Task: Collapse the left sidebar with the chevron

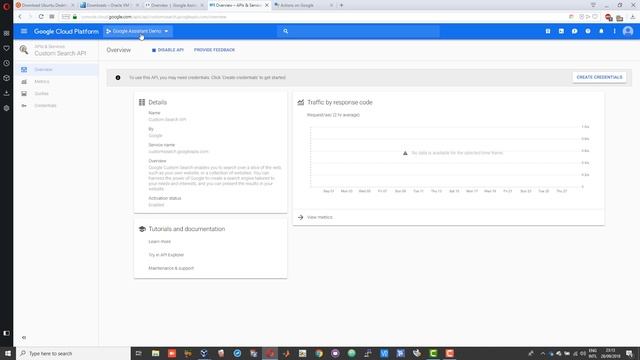Action: tap(24, 338)
